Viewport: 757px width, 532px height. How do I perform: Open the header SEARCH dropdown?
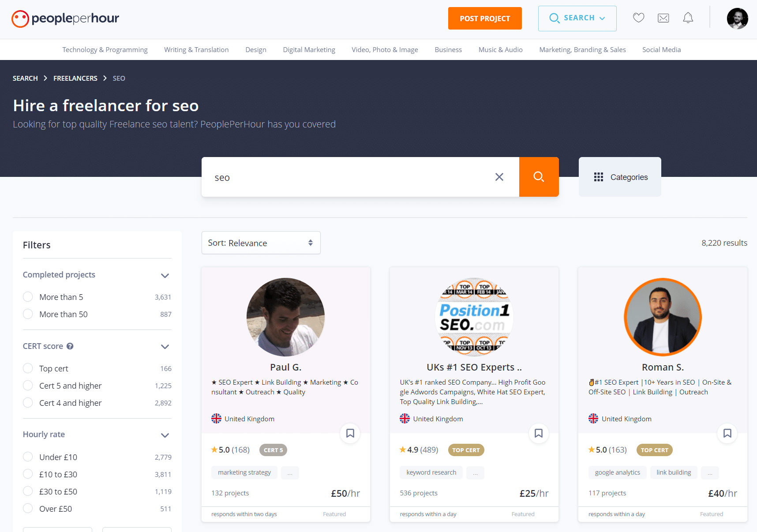tap(577, 19)
